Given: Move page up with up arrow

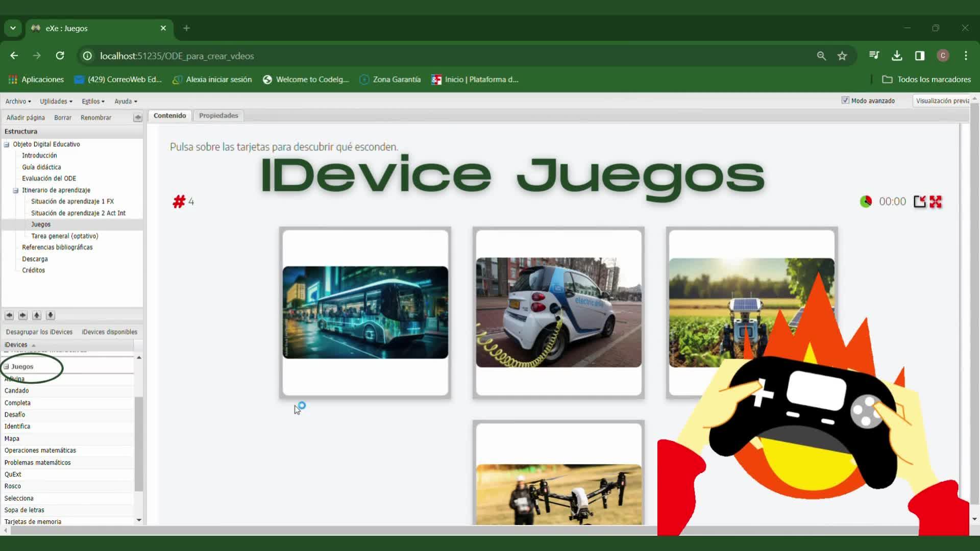Looking at the screenshot, I should click(36, 315).
